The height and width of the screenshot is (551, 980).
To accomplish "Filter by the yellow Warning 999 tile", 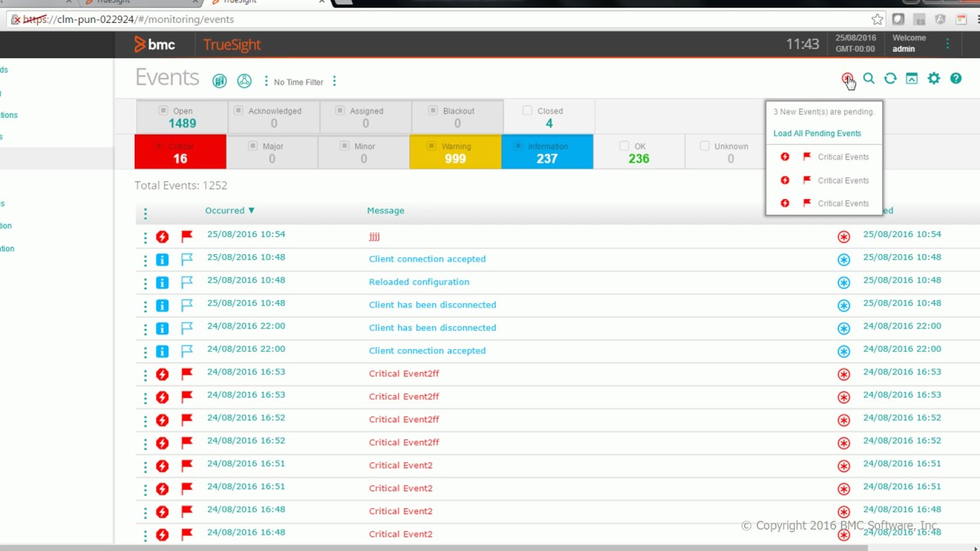I will coord(455,152).
